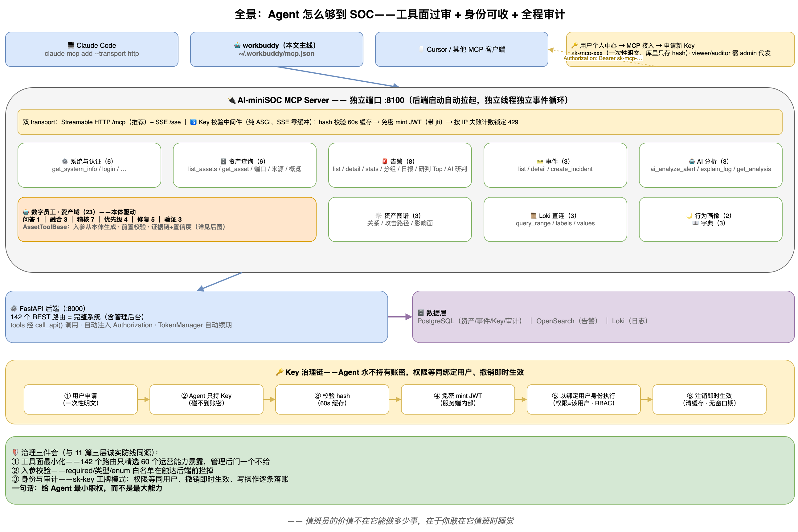Select the book icon beside 字典 (3)
The image size is (798, 532).
pyautogui.click(x=695, y=223)
